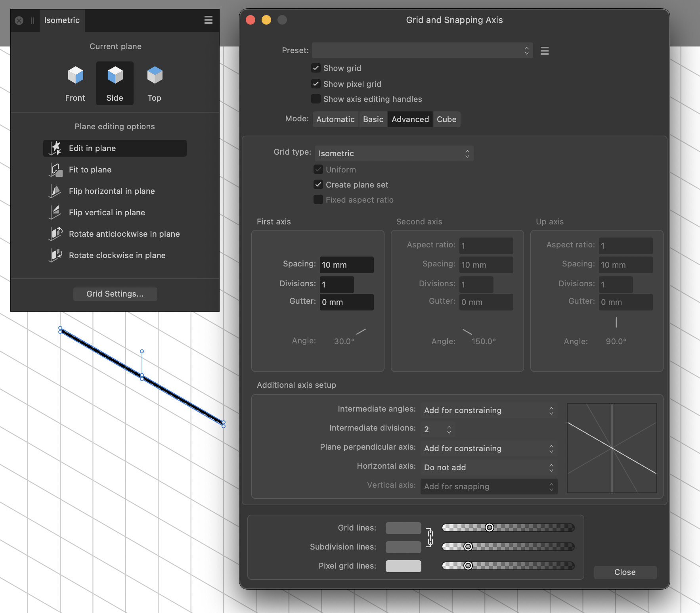Select the Isometric panel tab
Screen dimensions: 700x613
coord(62,20)
